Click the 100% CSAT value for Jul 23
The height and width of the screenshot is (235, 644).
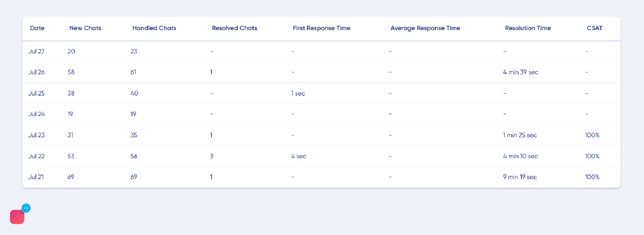coord(592,135)
